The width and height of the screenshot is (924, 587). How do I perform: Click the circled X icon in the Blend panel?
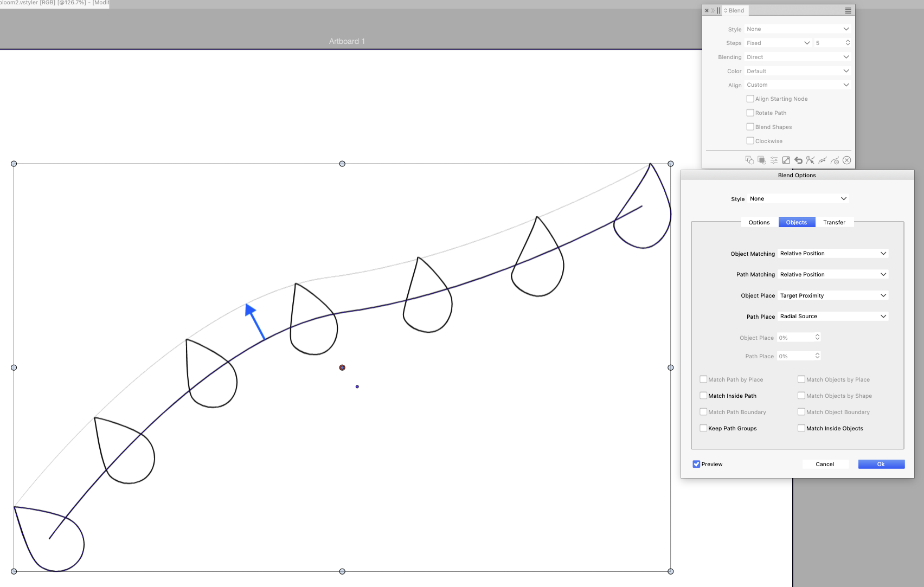[847, 160]
